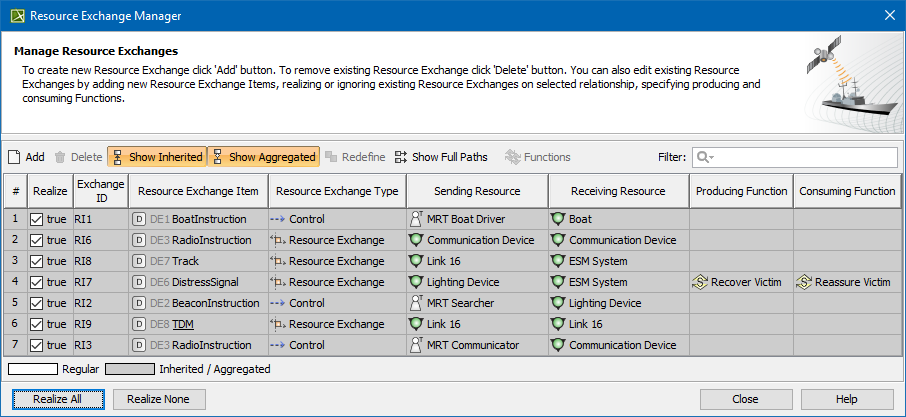906x417 pixels.
Task: Click the Recover Victim function icon
Action: click(x=700, y=282)
